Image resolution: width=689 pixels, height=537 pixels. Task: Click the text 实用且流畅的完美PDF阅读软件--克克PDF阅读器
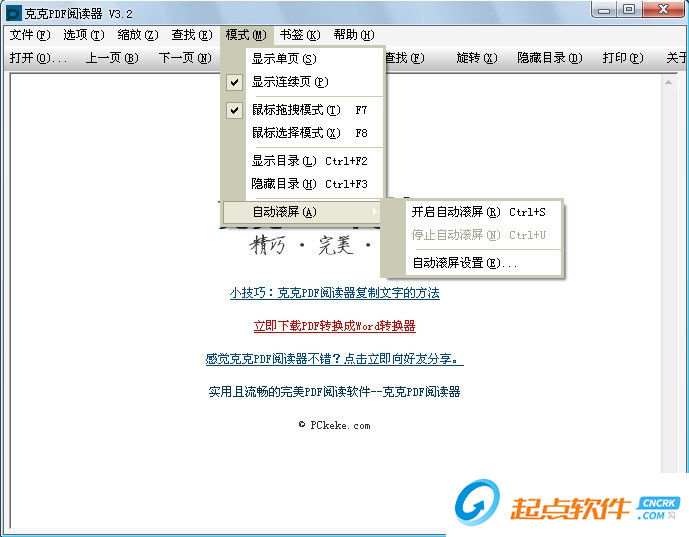[334, 392]
